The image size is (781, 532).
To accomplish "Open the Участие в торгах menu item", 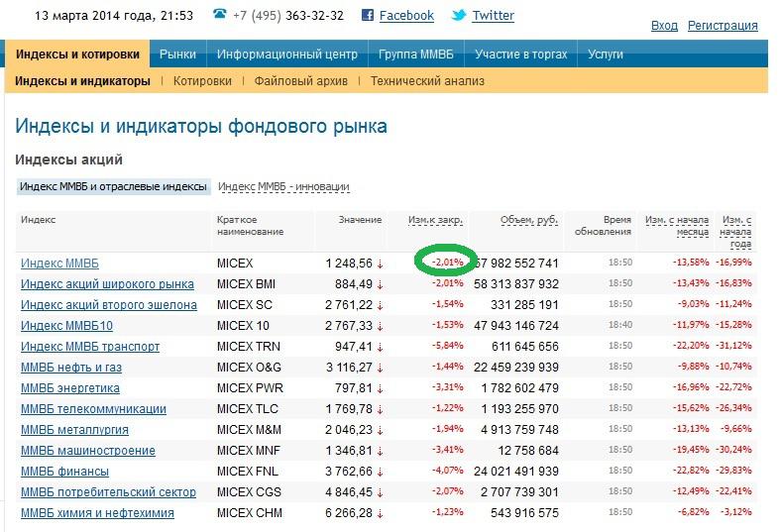I will click(x=521, y=53).
